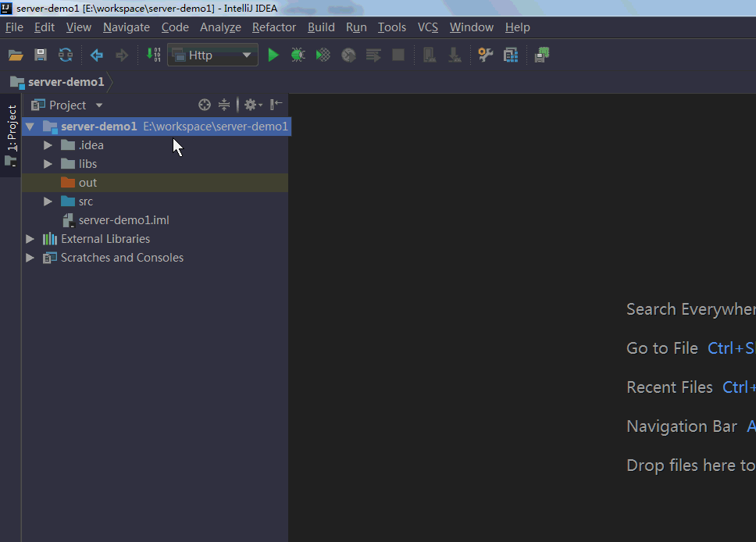
Task: Click the Synchronize refresh icon
Action: coord(66,55)
